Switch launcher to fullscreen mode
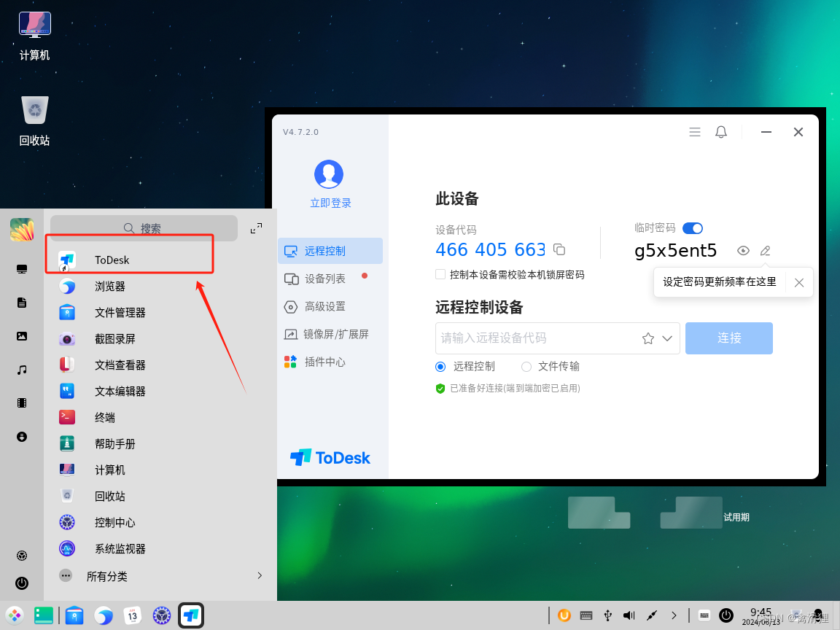The image size is (840, 630). click(257, 228)
